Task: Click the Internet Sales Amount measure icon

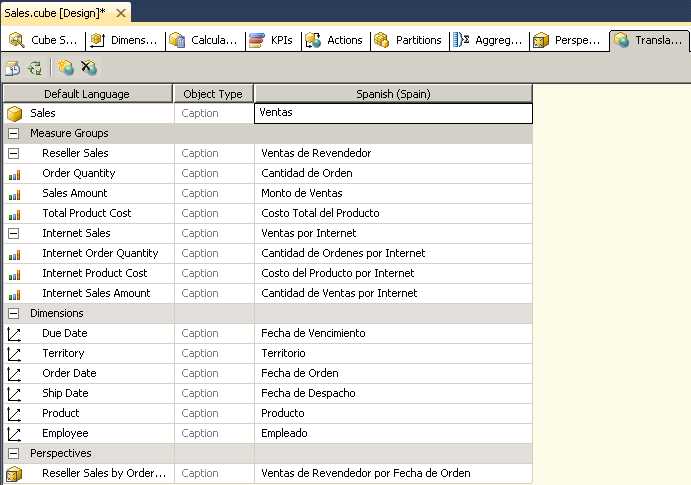Action: tap(15, 295)
